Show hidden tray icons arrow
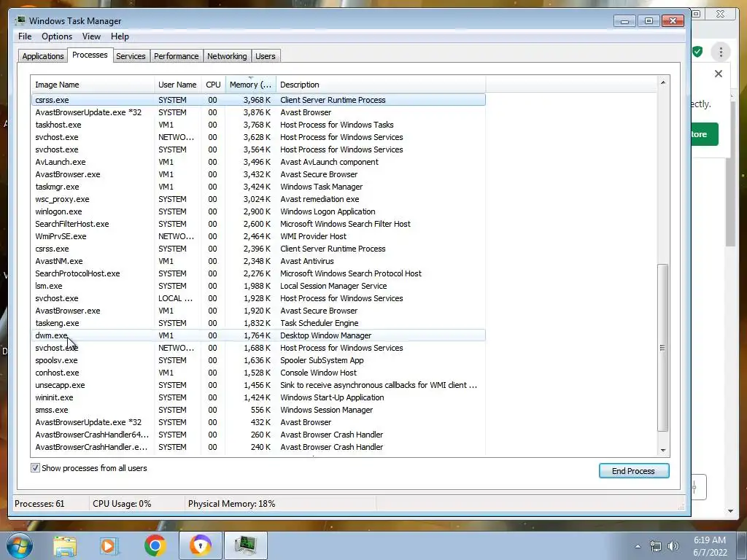Image resolution: width=747 pixels, height=560 pixels. click(x=638, y=546)
